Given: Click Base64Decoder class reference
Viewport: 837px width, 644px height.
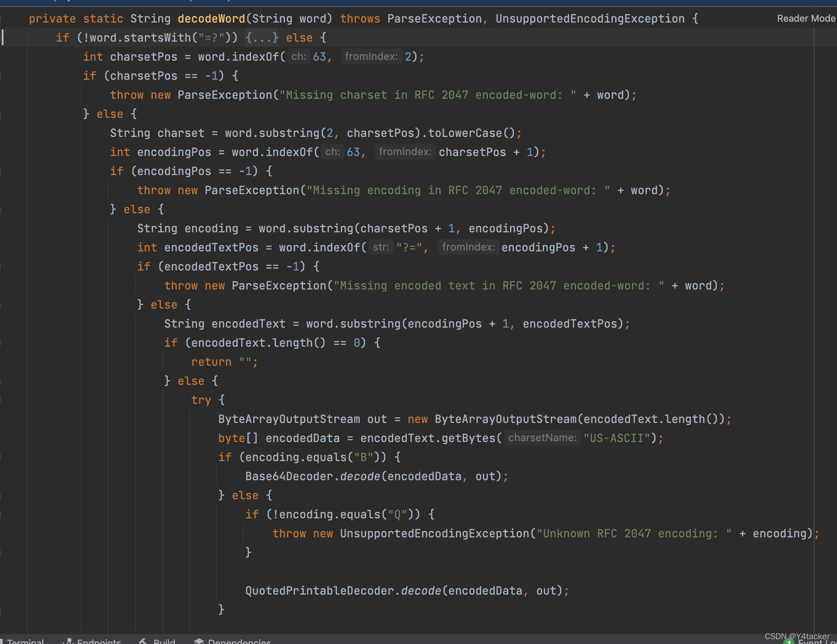Looking at the screenshot, I should pos(289,476).
